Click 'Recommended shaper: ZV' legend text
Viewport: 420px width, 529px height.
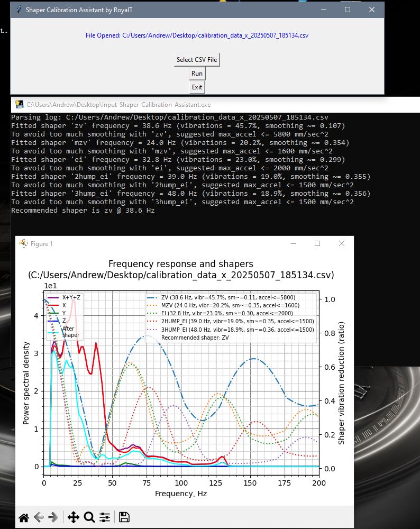coord(195,338)
